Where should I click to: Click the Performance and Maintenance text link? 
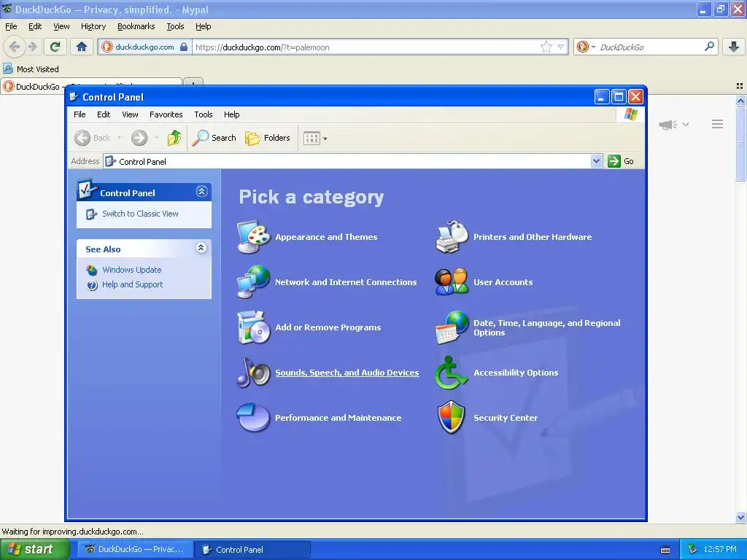click(x=338, y=418)
